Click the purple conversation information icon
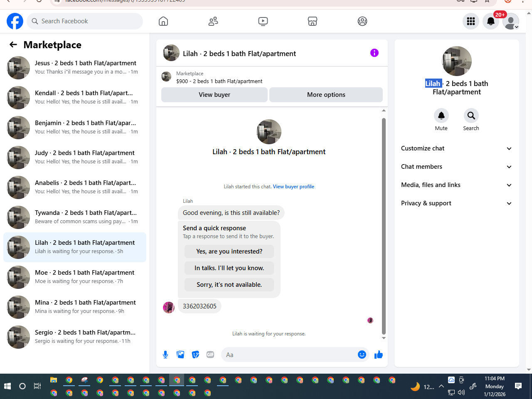The height and width of the screenshot is (399, 532). [x=374, y=53]
